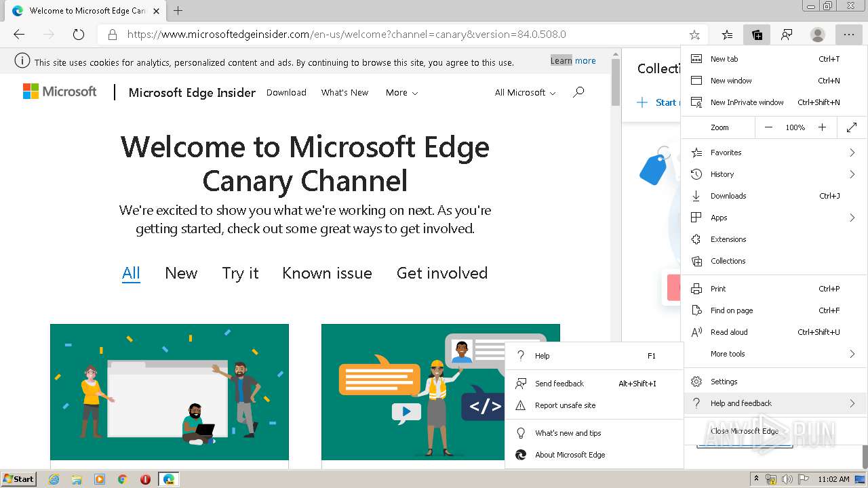Viewport: 868px width, 488px height.
Task: Click the Microsoft logo
Action: tap(60, 91)
